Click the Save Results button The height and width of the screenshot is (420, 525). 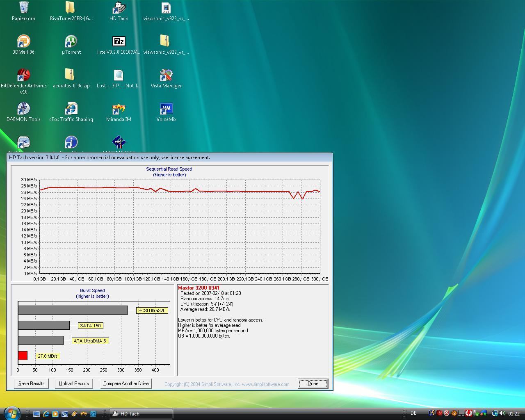pyautogui.click(x=31, y=383)
